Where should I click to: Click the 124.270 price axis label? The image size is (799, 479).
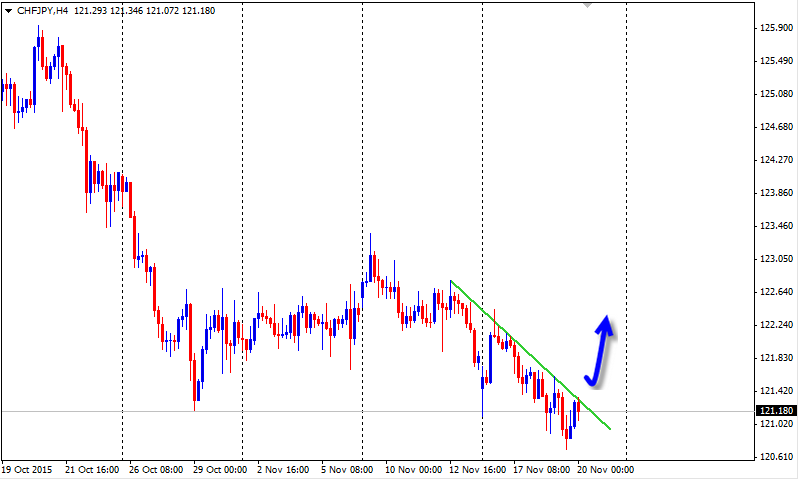coord(776,160)
